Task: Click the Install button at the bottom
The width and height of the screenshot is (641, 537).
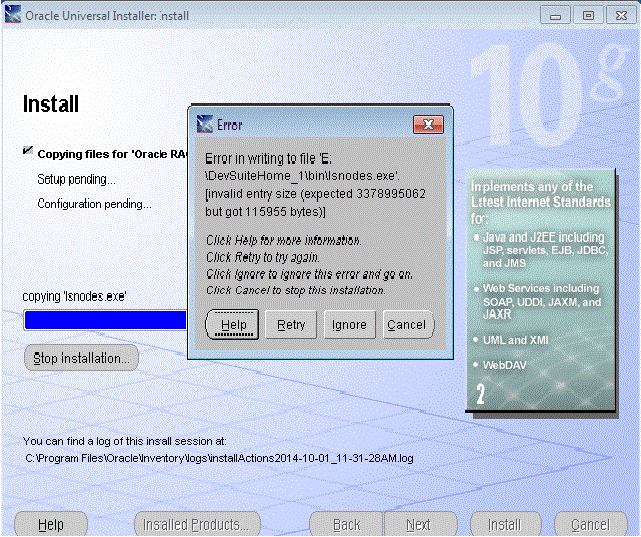Action: [x=504, y=525]
